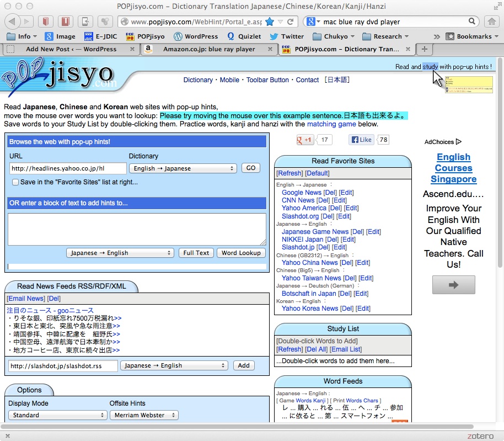Viewport: 504px width, 441px height.
Task: Open the Image bookmark with Google icon
Action: (60, 36)
